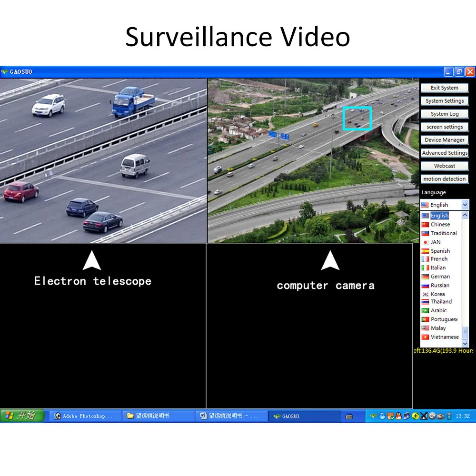Select JAN in the language list
The height and width of the screenshot is (476, 476).
click(x=440, y=242)
